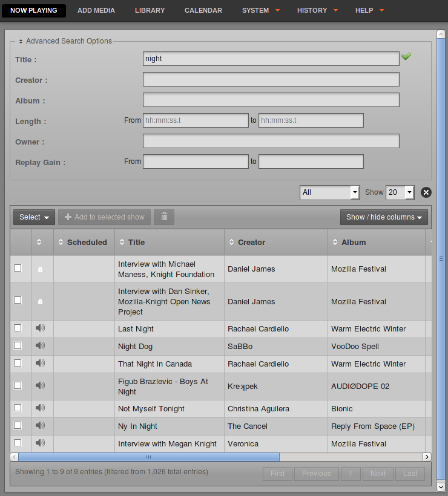448x496 pixels.
Task: Open the Select dropdown button
Action: [34, 217]
